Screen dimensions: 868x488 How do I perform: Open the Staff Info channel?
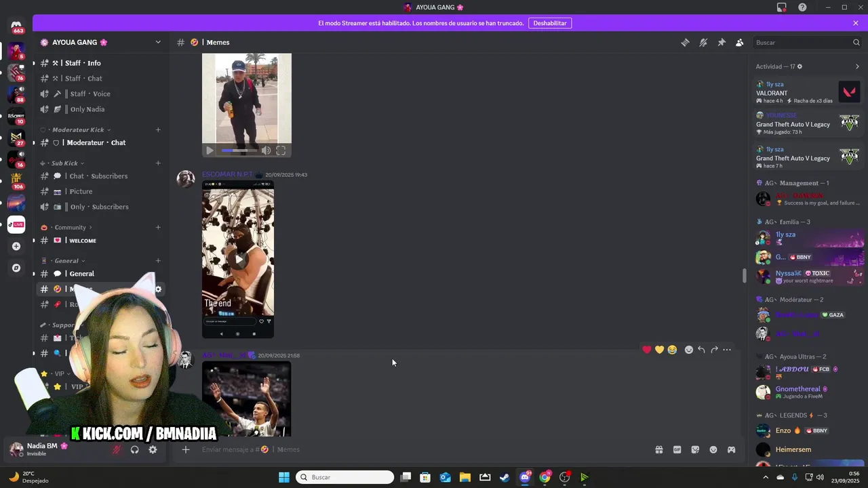point(100,63)
